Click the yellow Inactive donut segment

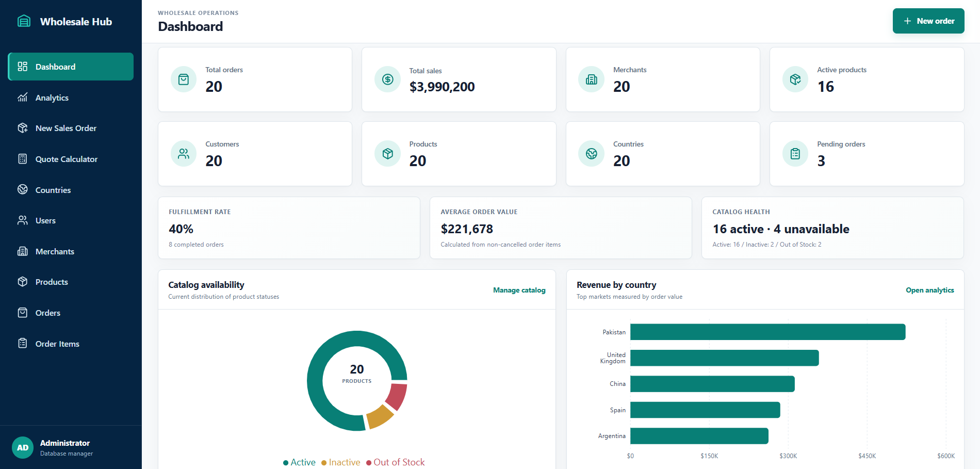point(380,417)
